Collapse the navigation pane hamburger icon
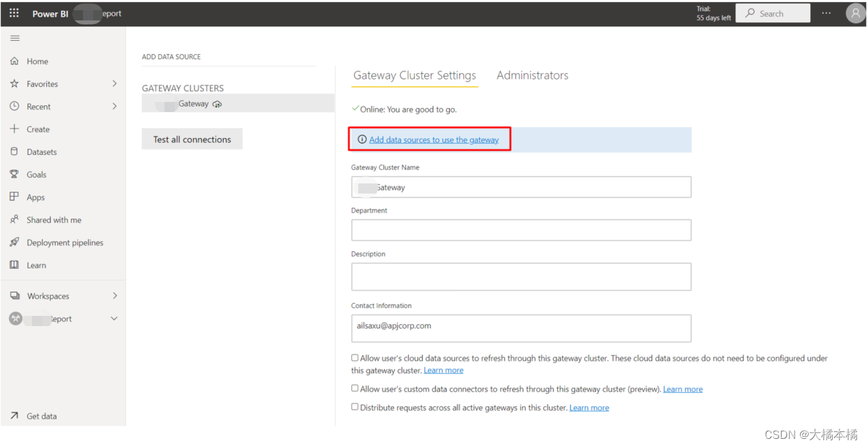This screenshot has width=868, height=447. 15,39
